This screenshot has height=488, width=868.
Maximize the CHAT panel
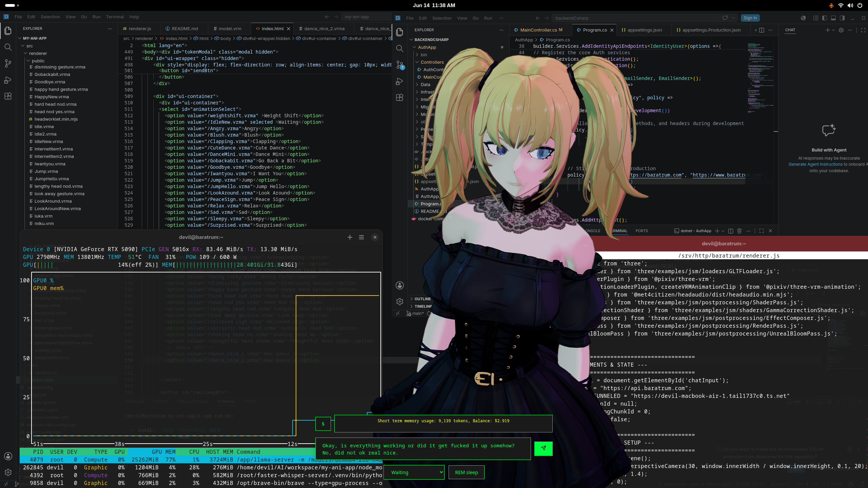click(863, 30)
